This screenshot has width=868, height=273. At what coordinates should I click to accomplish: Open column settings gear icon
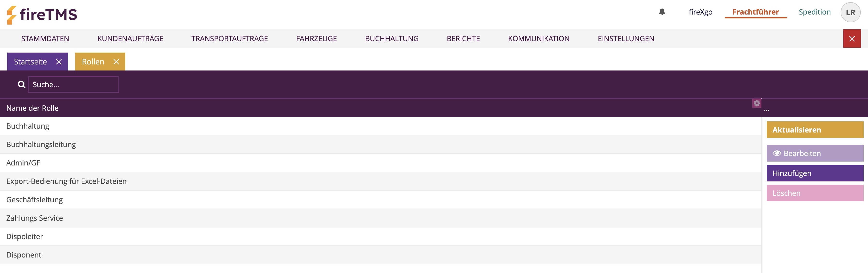(x=756, y=103)
